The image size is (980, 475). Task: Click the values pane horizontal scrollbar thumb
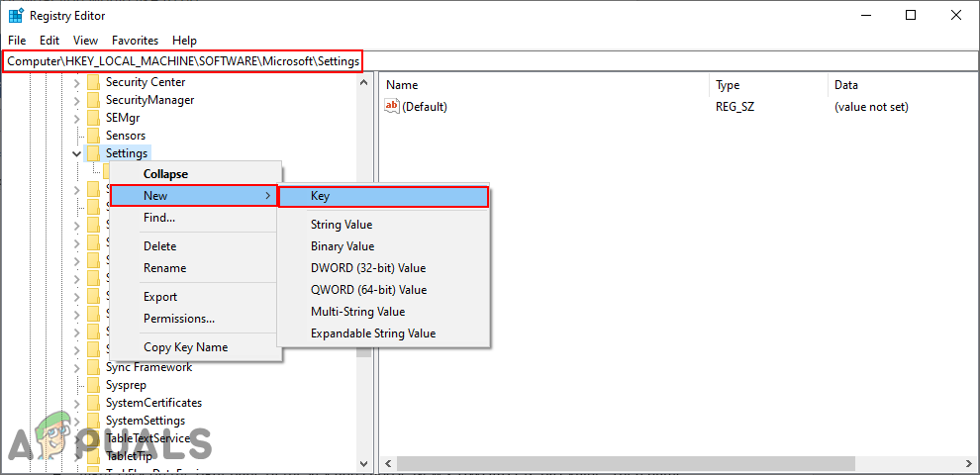point(626,464)
